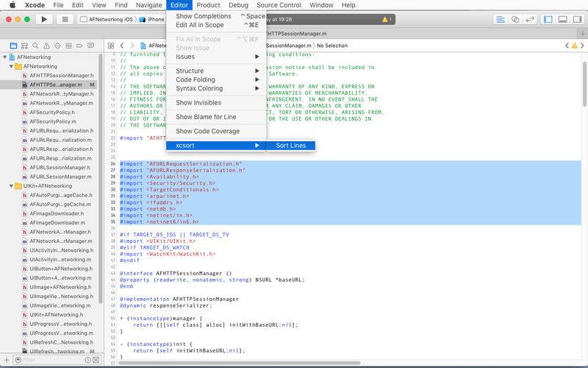This screenshot has width=588, height=368.
Task: Open the Apple menu
Action: (x=12, y=5)
